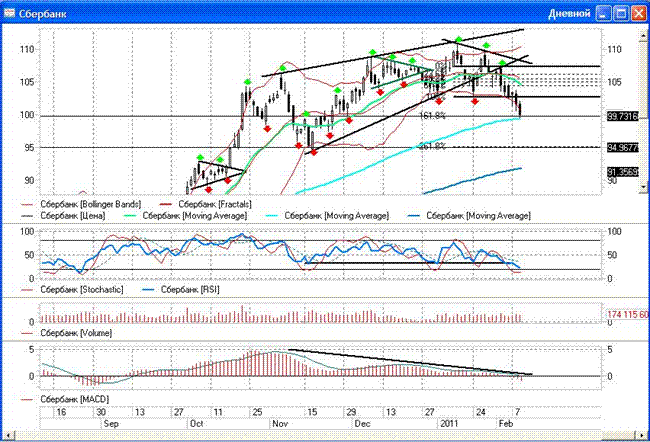
Task: Minimize the Сбербанк chart window
Action: point(604,14)
